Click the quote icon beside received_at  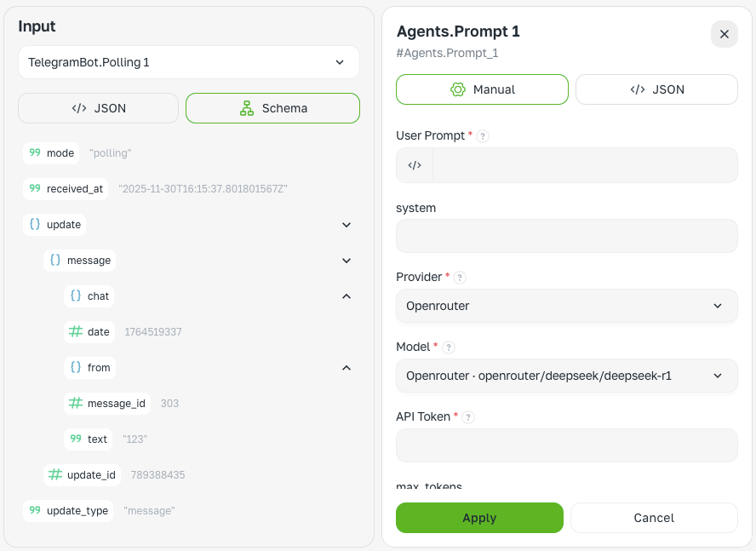tap(35, 188)
